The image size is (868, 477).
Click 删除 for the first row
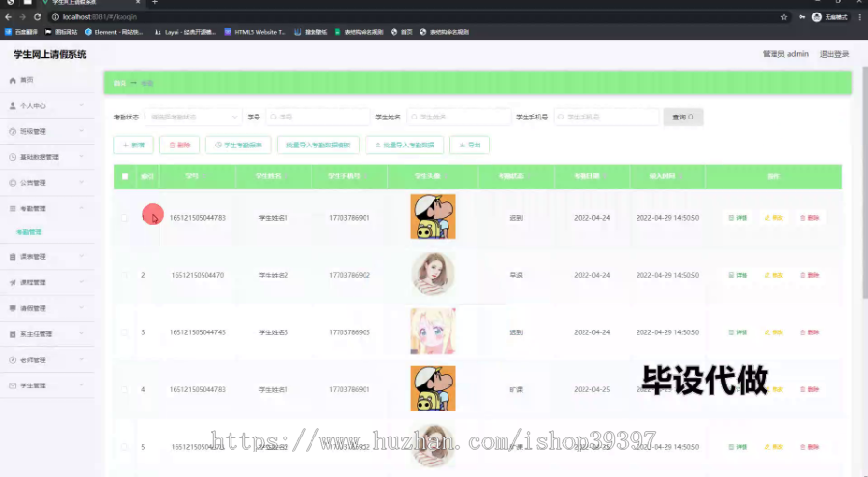(x=810, y=218)
